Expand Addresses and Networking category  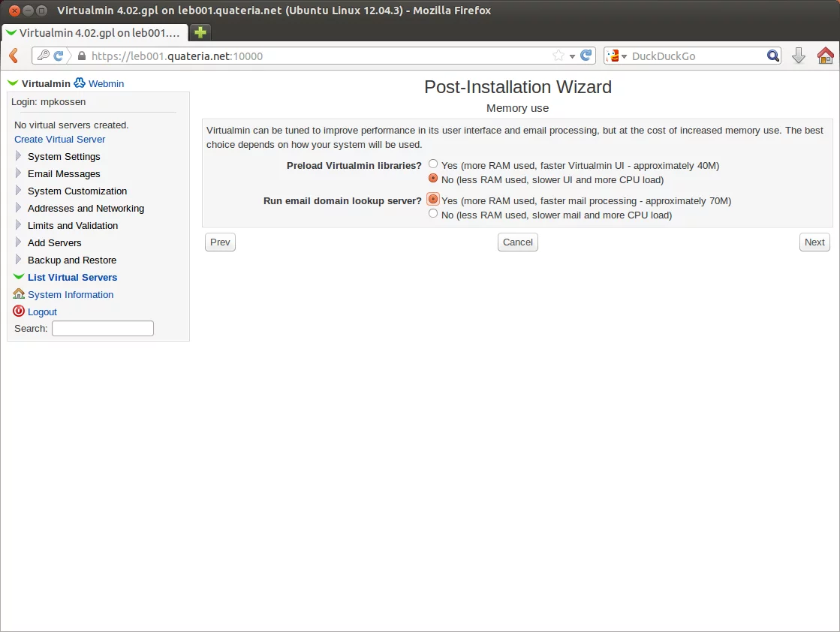coord(18,207)
